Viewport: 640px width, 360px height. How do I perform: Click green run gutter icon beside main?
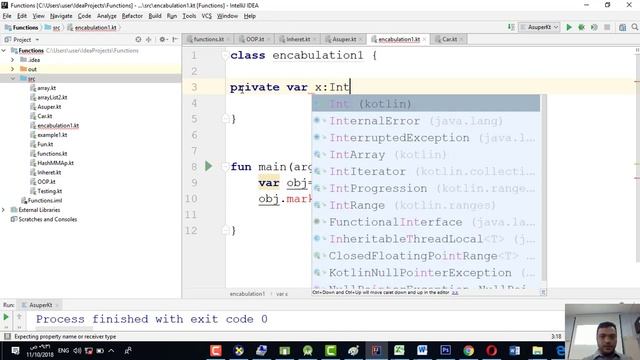pyautogui.click(x=209, y=166)
